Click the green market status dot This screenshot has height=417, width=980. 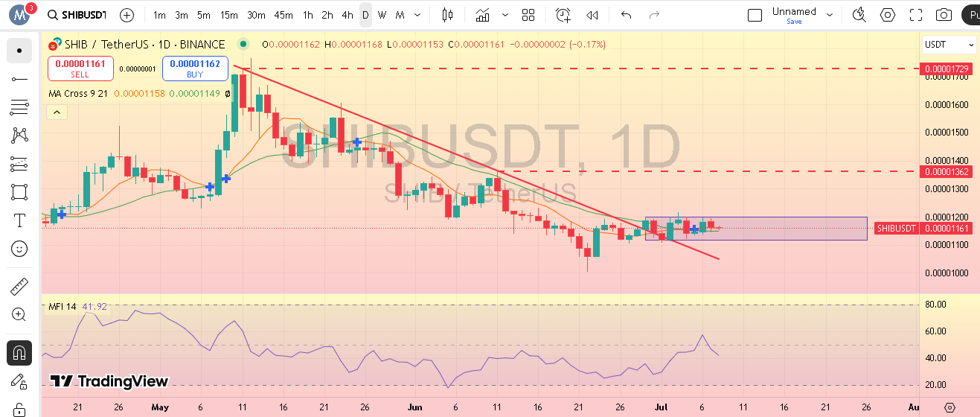click(x=243, y=45)
